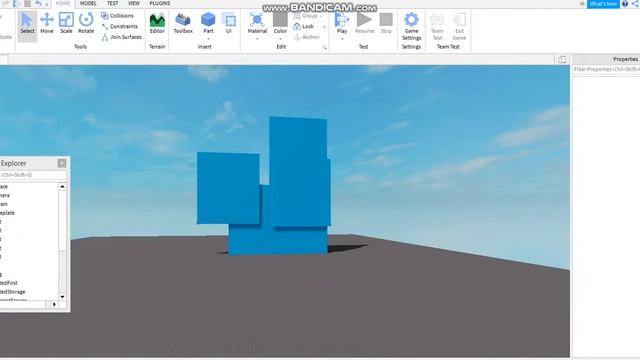Viewport: 640px width, 360px height.
Task: Click the undo arrow in quick access bar
Action: (x=38, y=3)
